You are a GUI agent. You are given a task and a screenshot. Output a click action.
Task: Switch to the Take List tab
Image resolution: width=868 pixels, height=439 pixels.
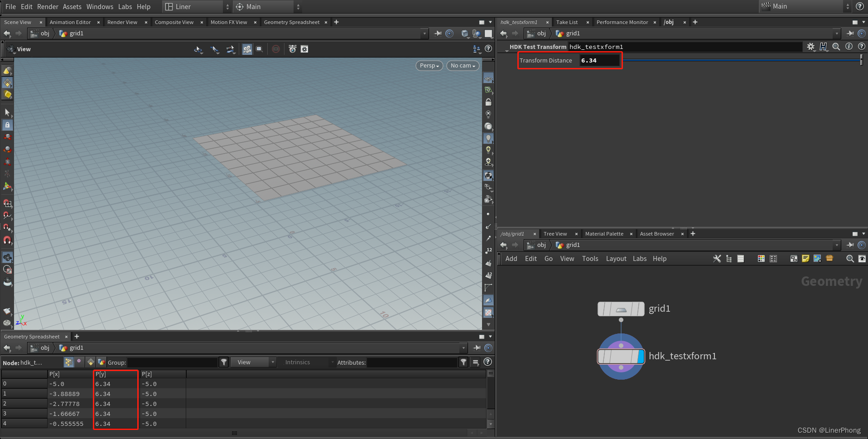567,22
